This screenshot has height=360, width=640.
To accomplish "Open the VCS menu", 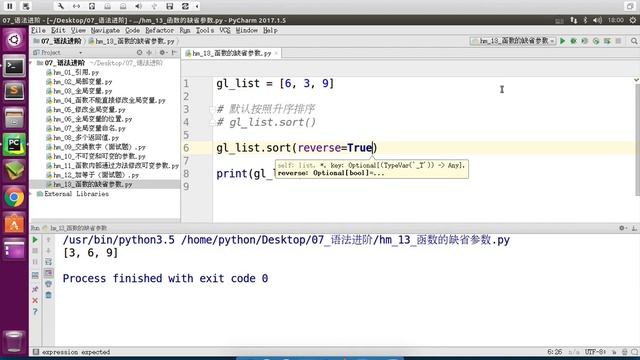I will pos(225,31).
